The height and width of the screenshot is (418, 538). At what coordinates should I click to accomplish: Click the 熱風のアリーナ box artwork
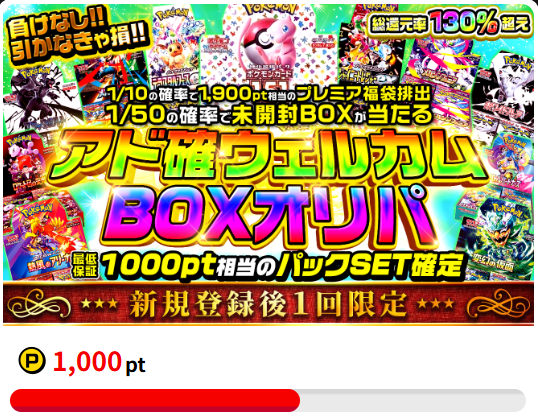(x=45, y=238)
